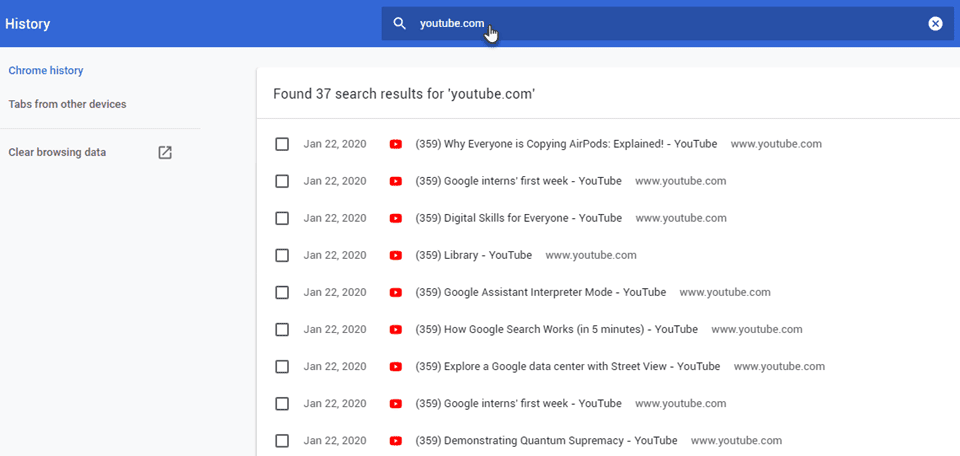The width and height of the screenshot is (960, 456).
Task: Check the box for Why Everyone is Copying AirPods
Action: (x=282, y=144)
